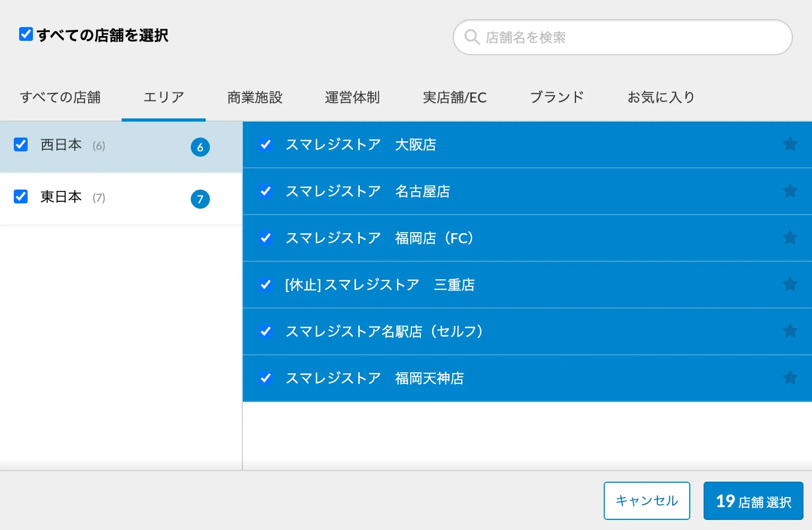The image size is (812, 530).
Task: Click the スマレジストア名駅店（セルフ） name
Action: click(x=384, y=331)
